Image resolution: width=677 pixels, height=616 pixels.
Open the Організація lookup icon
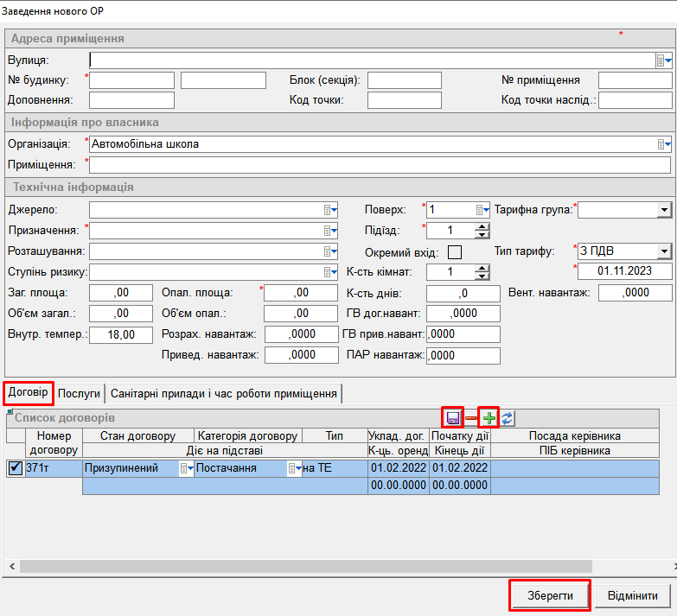[x=664, y=144]
